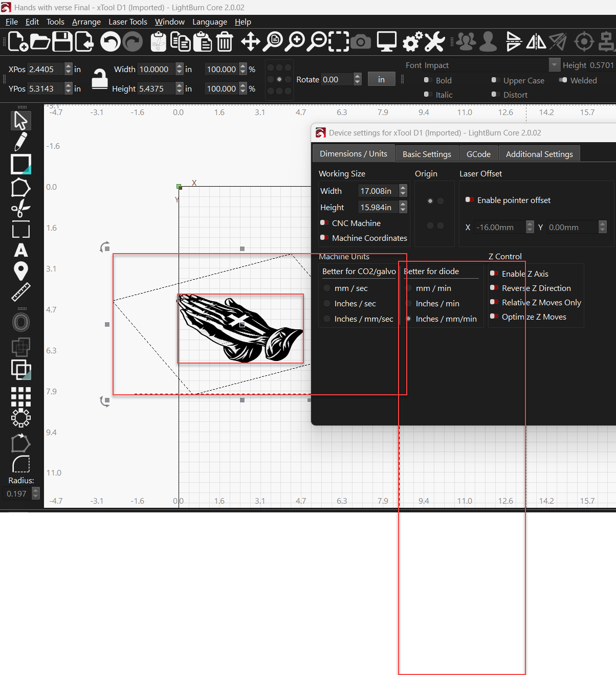616x675 pixels.
Task: Open Device Settings wrench icon
Action: 435,41
